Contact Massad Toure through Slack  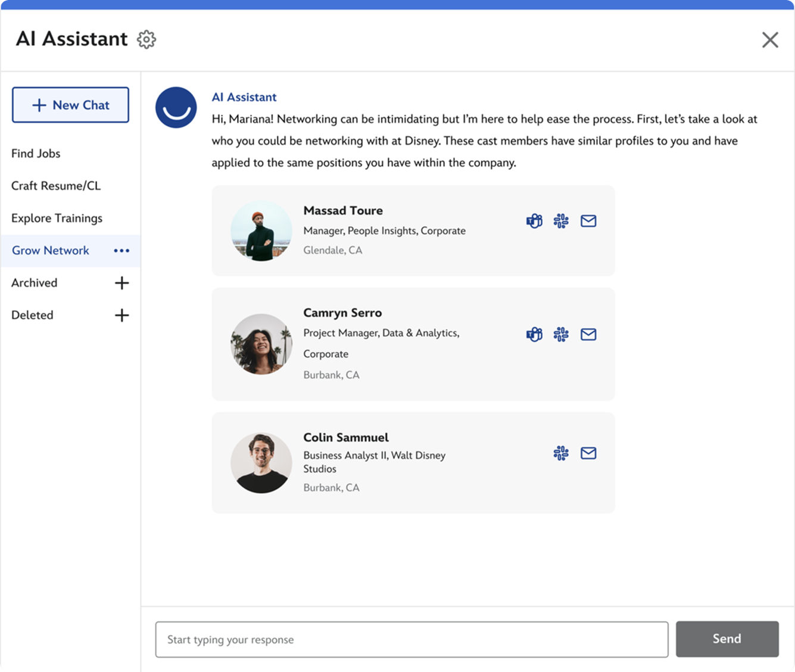pyautogui.click(x=561, y=221)
